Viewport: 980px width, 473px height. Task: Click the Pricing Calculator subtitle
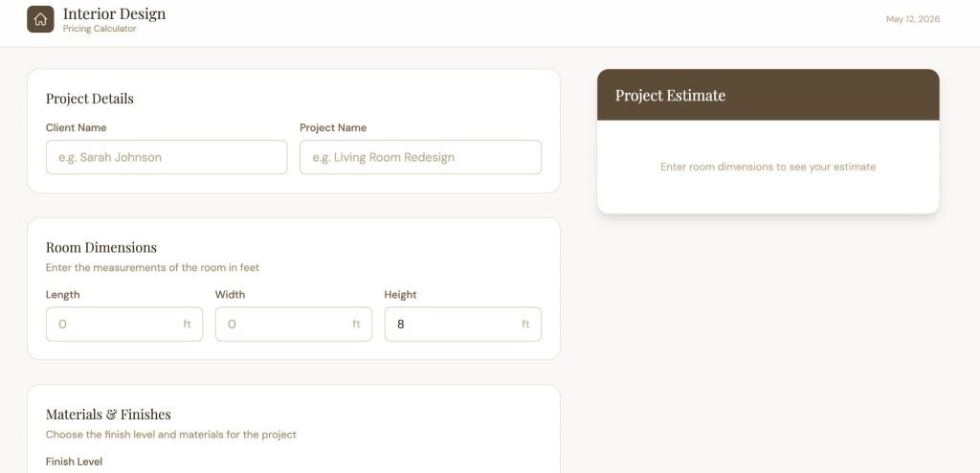click(100, 29)
